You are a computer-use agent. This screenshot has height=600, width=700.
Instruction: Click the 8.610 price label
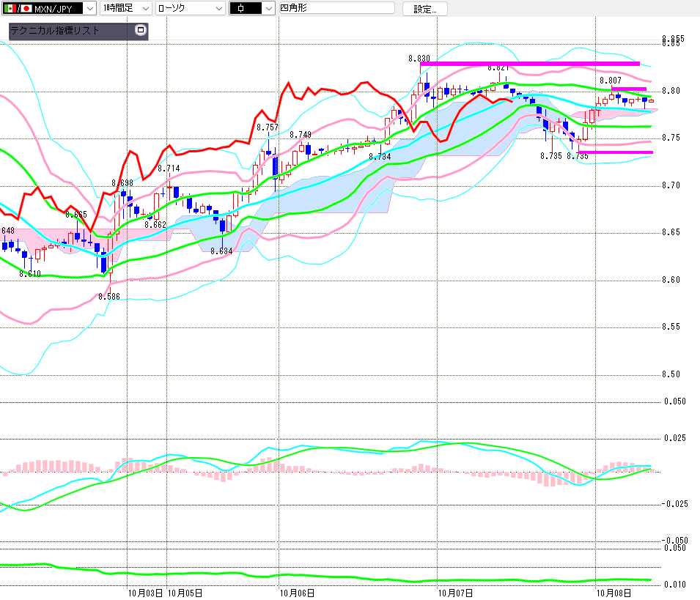click(x=30, y=273)
